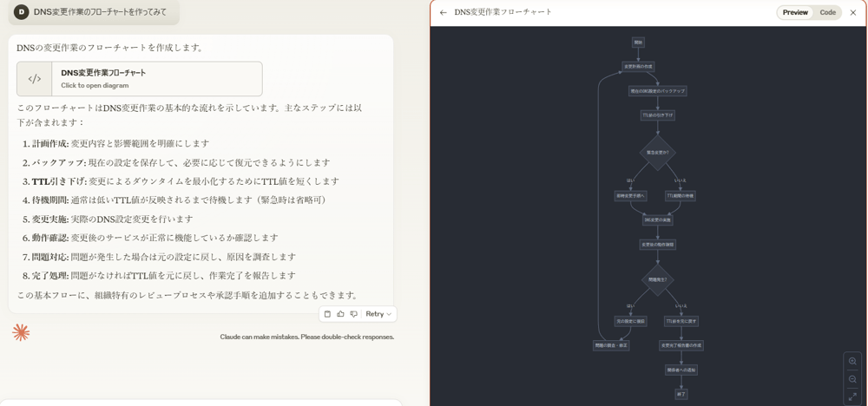Click the user avatar D

pyautogui.click(x=21, y=11)
